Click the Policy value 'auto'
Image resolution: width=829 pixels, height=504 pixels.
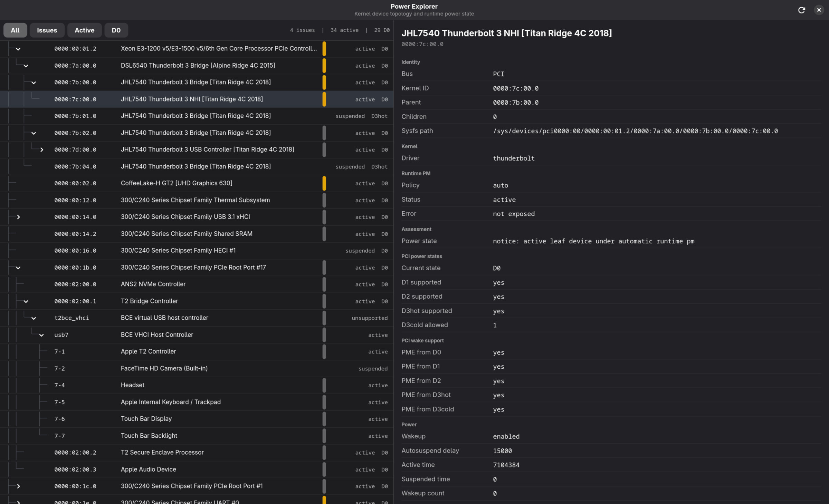click(x=501, y=185)
